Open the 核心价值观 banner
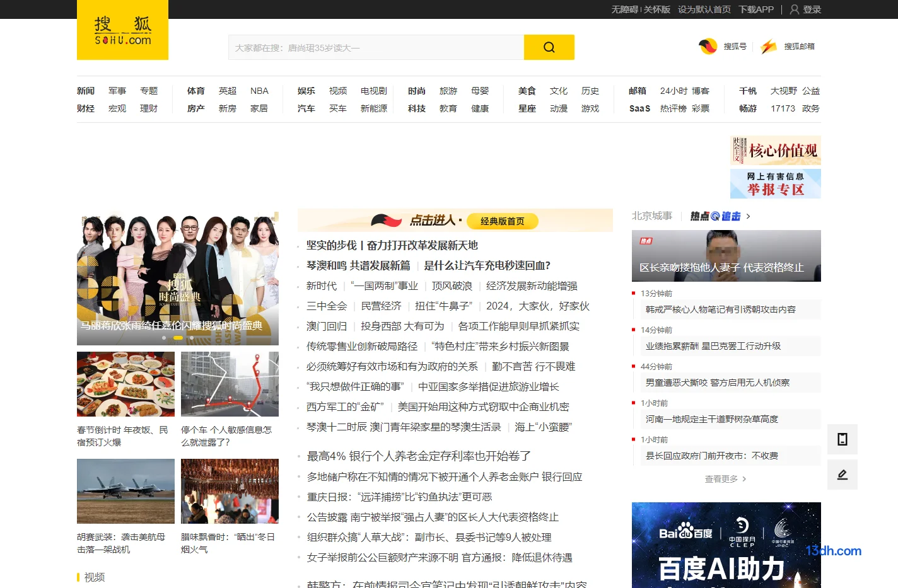The image size is (898, 588). [776, 151]
